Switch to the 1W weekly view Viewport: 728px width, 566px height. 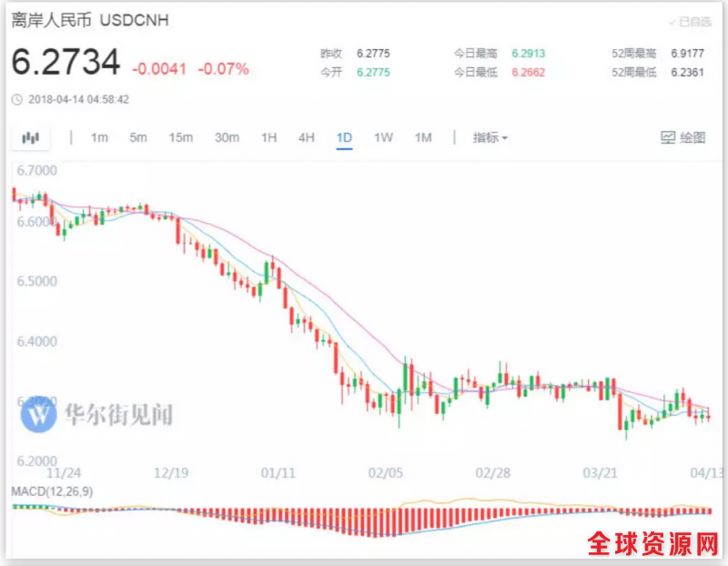click(383, 138)
